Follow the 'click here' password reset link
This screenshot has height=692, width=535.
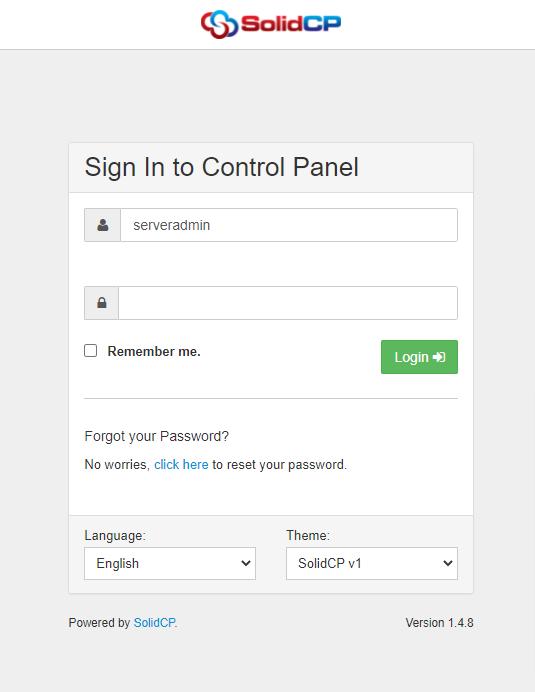point(181,465)
